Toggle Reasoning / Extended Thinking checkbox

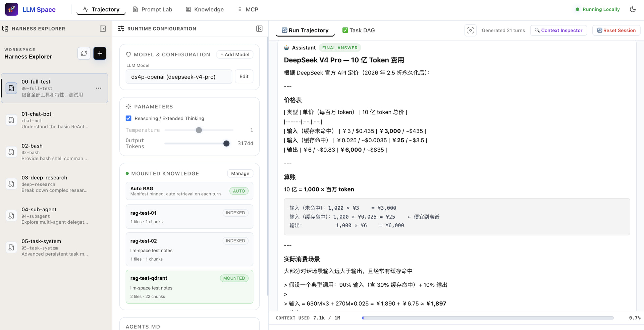(x=128, y=118)
